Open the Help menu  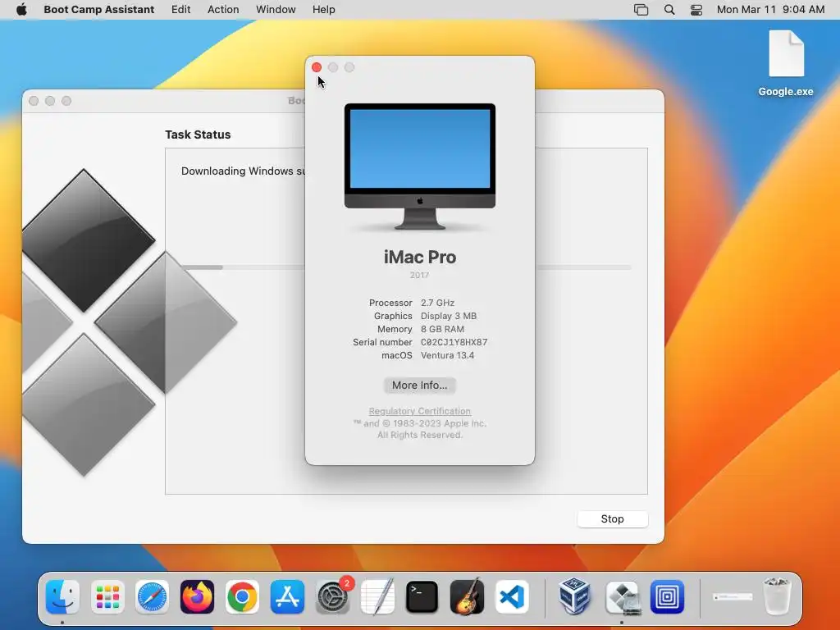coord(323,10)
